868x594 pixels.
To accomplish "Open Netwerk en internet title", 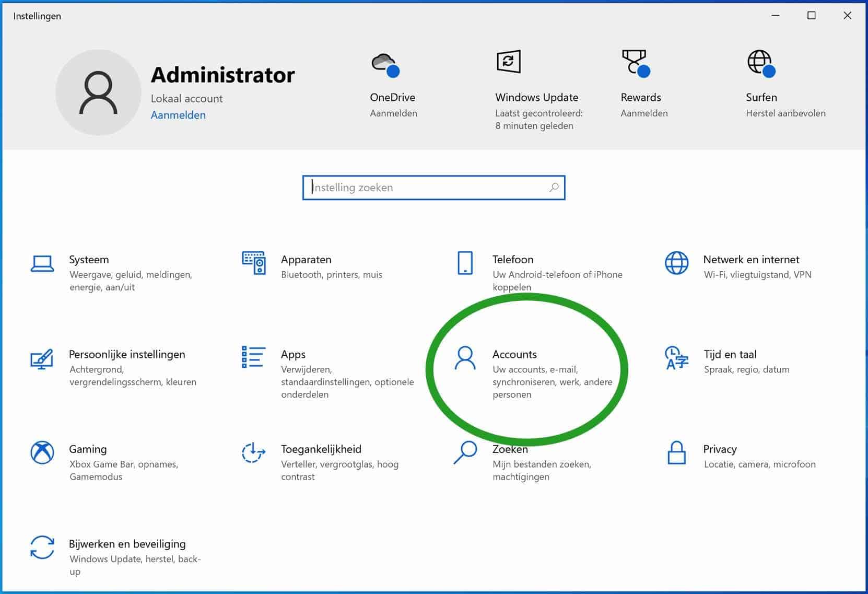I will [751, 260].
